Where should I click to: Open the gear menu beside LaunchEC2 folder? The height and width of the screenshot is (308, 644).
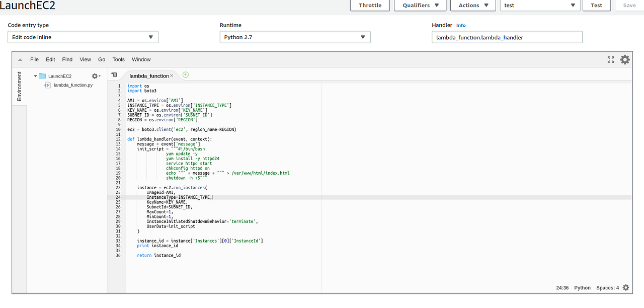(x=95, y=75)
